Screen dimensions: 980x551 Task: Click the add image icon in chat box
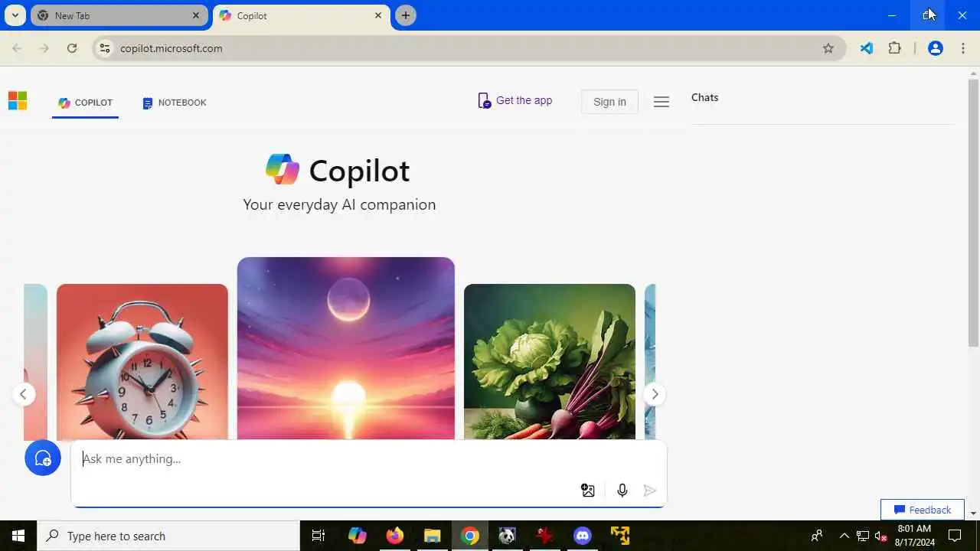587,491
